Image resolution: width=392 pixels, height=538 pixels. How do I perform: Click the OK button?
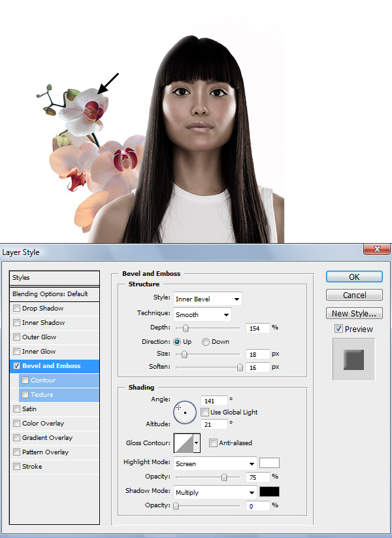click(x=354, y=277)
